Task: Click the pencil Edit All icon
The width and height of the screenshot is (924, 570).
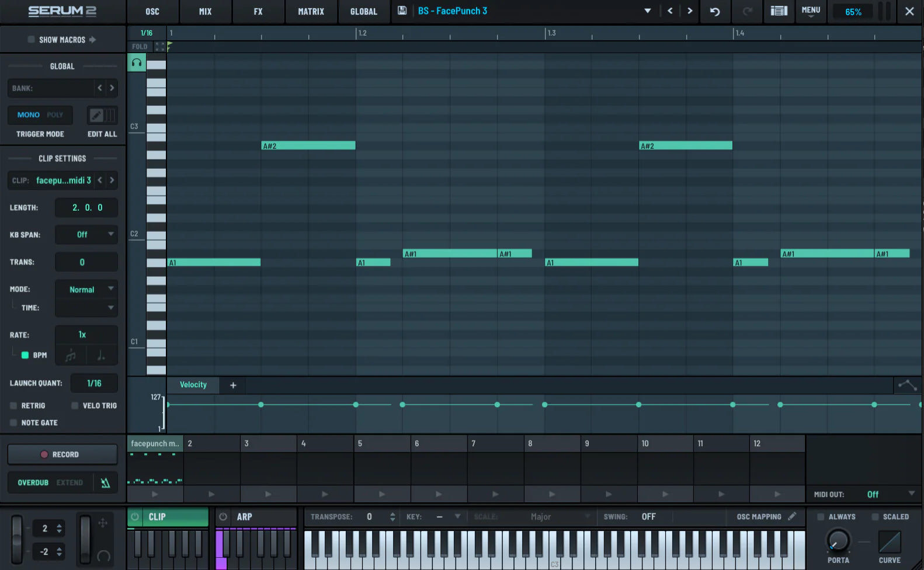Action: point(96,115)
